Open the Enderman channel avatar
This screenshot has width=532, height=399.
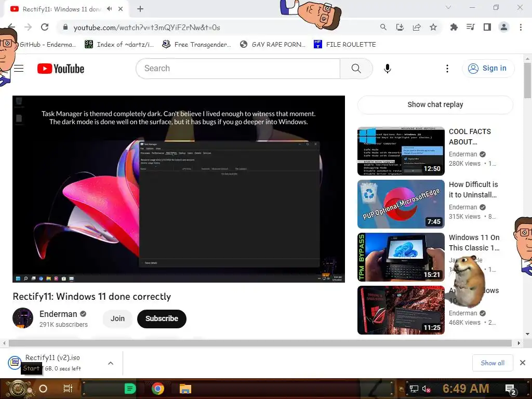click(x=23, y=318)
